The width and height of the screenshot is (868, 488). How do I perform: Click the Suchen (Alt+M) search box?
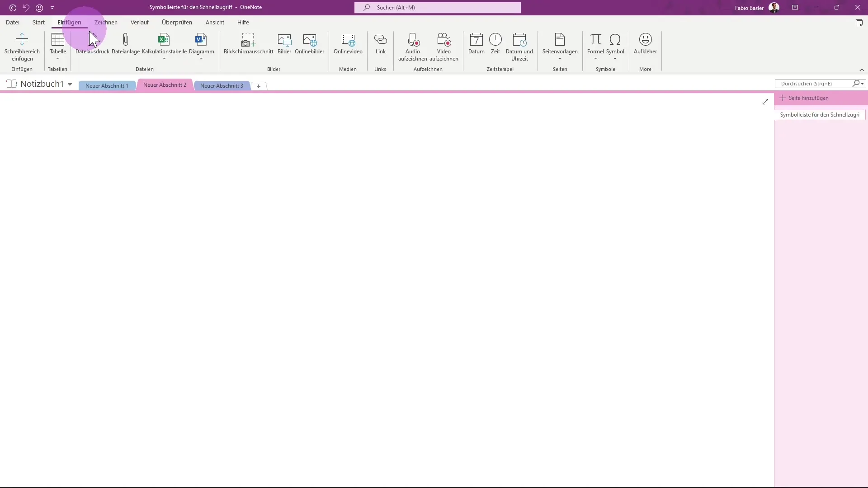(x=437, y=8)
